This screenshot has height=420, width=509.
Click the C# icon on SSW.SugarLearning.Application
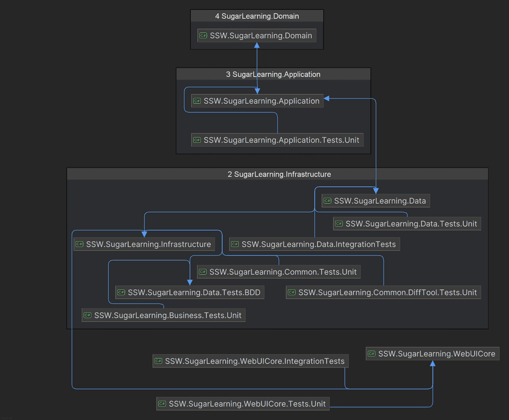click(197, 101)
